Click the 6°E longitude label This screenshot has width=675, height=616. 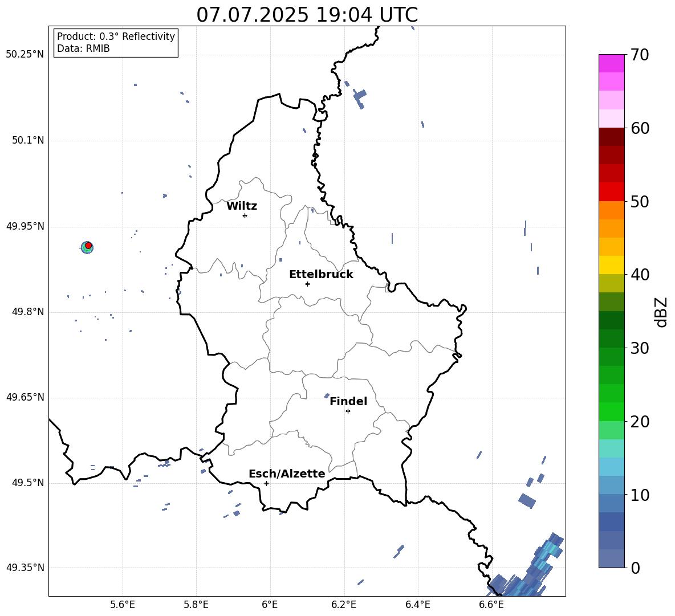coord(270,605)
